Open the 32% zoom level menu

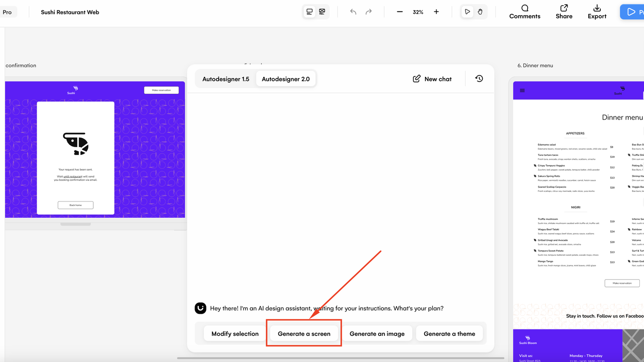point(418,12)
